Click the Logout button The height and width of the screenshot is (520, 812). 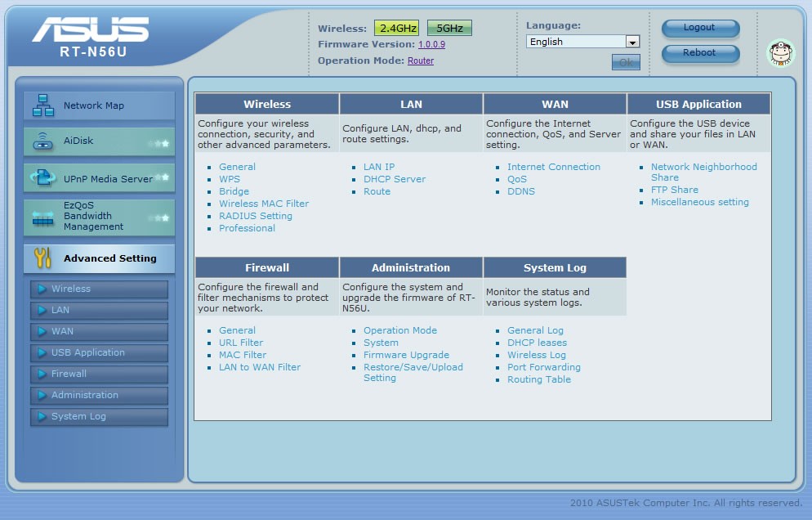(x=700, y=28)
